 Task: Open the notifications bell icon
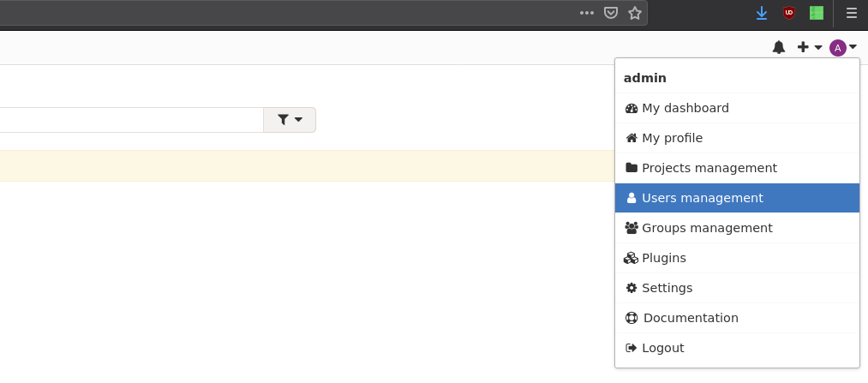(778, 48)
